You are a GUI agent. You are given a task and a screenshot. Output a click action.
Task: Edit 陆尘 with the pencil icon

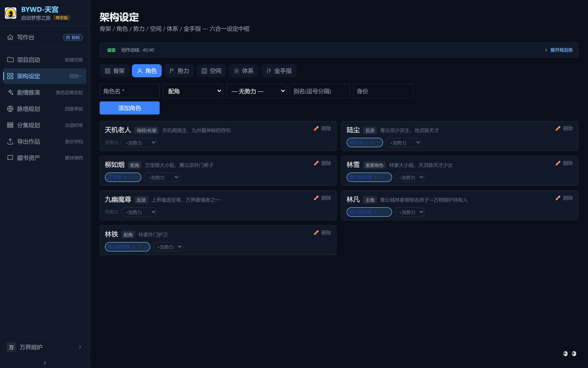558,128
